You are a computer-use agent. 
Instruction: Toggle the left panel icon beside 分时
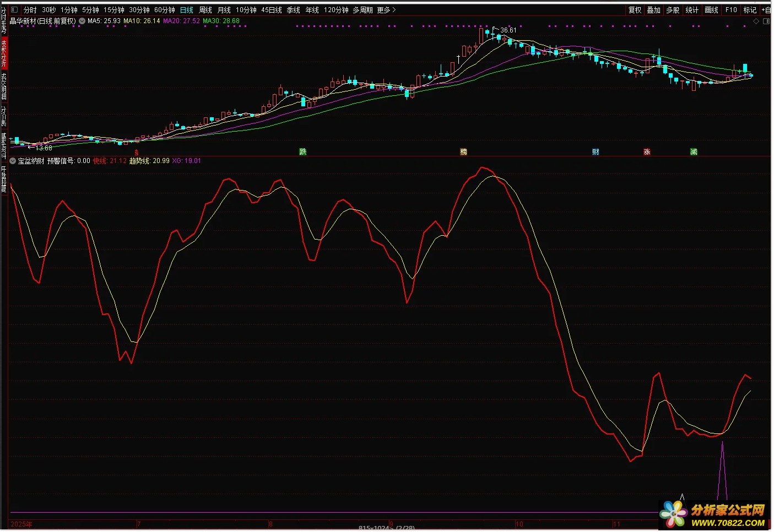click(14, 10)
